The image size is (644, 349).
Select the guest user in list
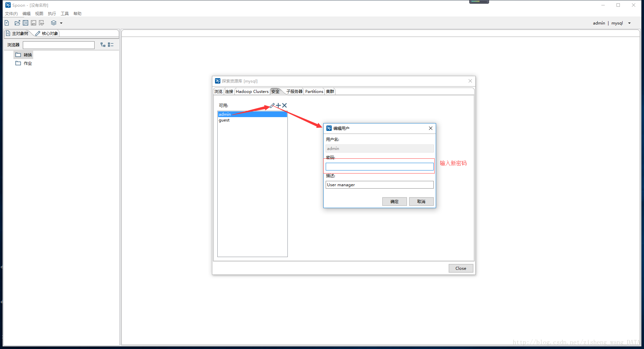coord(252,120)
